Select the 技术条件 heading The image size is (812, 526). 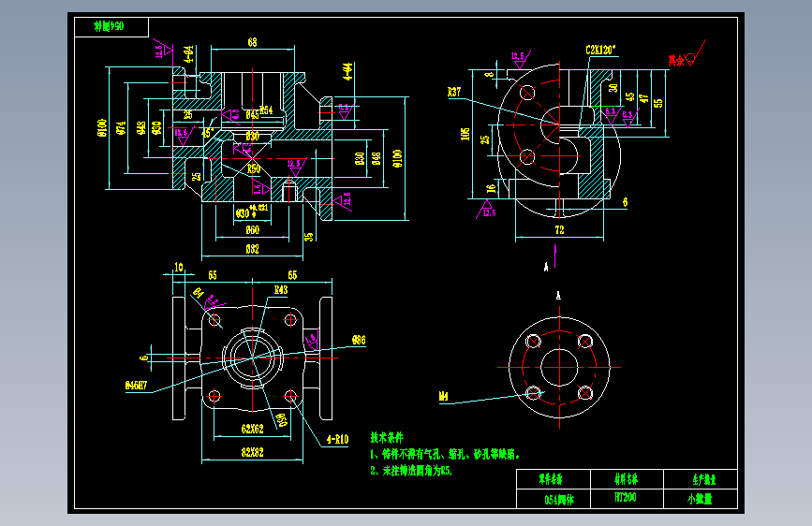point(387,437)
